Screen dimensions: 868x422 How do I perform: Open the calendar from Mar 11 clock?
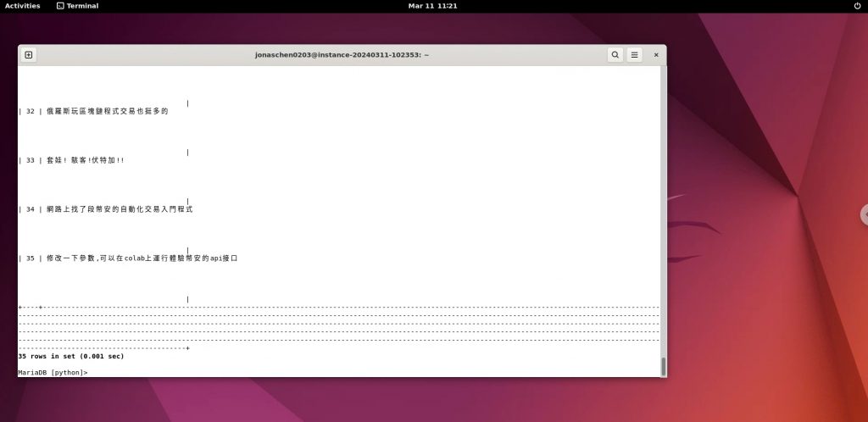[433, 6]
